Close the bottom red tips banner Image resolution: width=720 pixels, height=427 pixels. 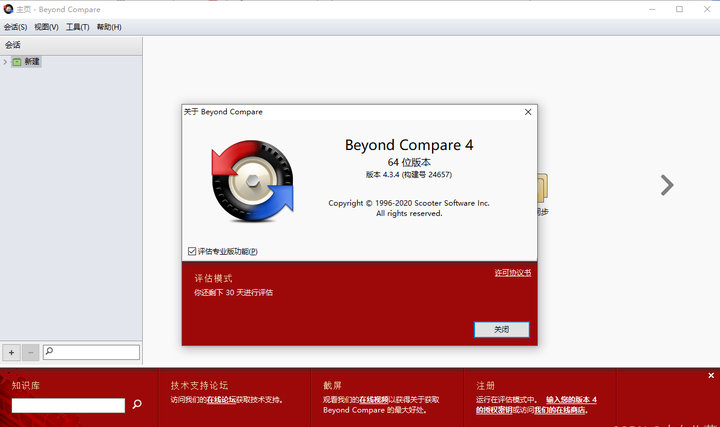(711, 375)
